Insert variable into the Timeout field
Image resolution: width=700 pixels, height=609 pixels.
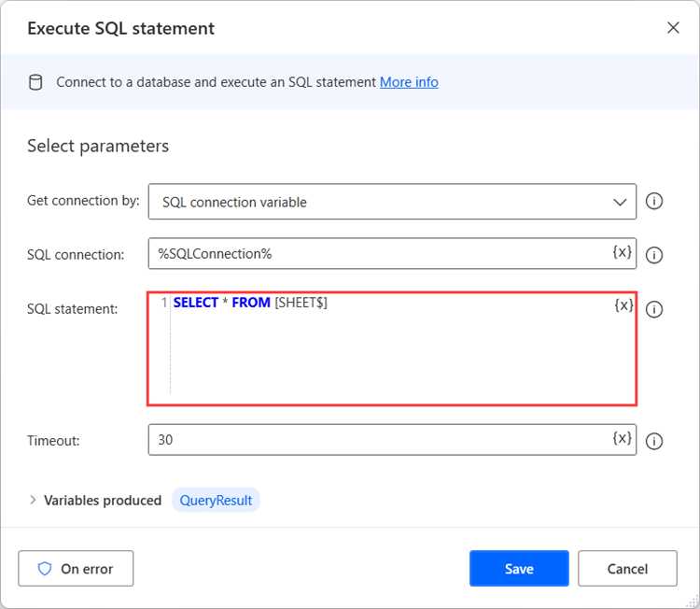click(623, 438)
